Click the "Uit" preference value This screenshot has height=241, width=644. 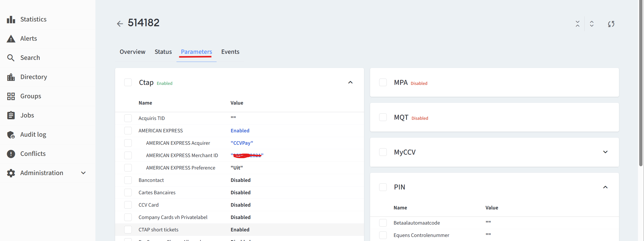[x=237, y=168]
